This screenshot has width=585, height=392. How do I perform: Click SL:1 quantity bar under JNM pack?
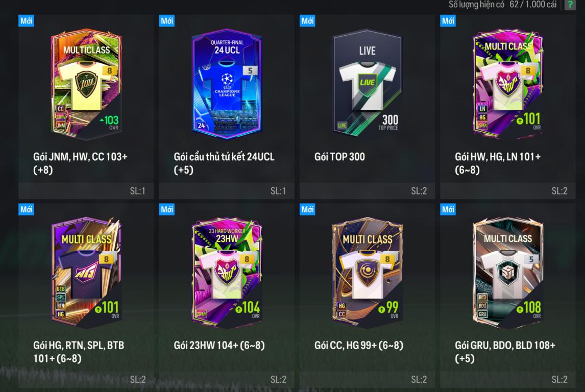86,191
